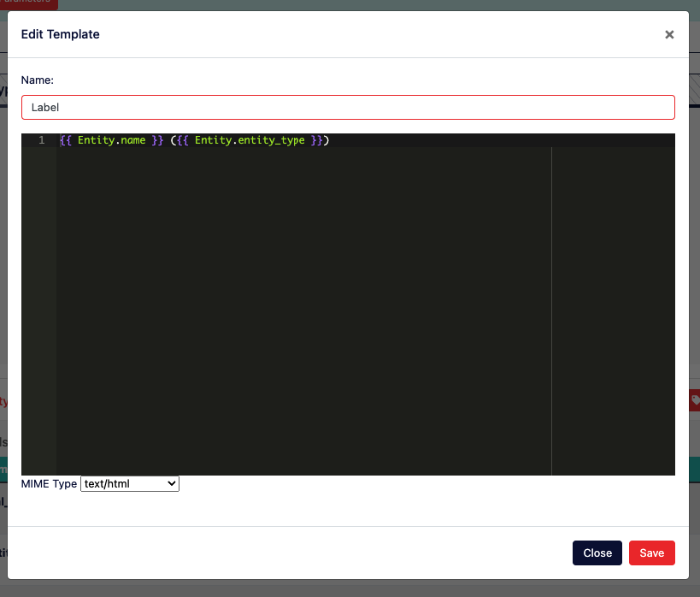Open the MIME Type dropdown
700x597 pixels.
[129, 483]
